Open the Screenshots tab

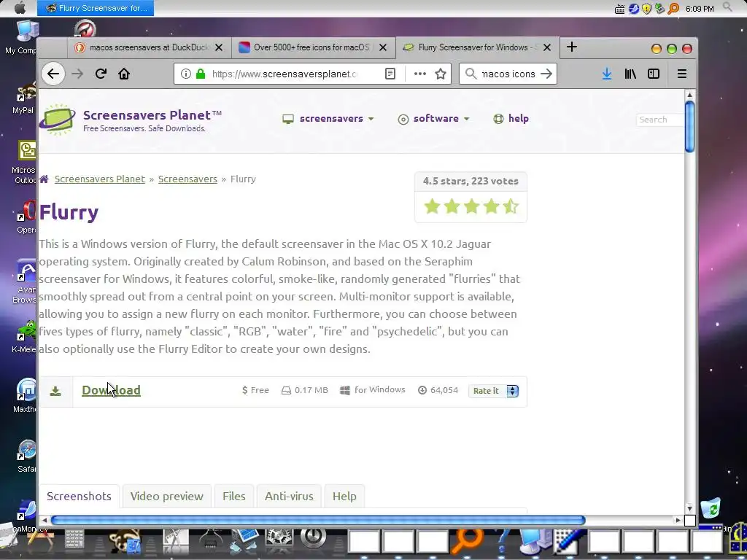pos(79,496)
